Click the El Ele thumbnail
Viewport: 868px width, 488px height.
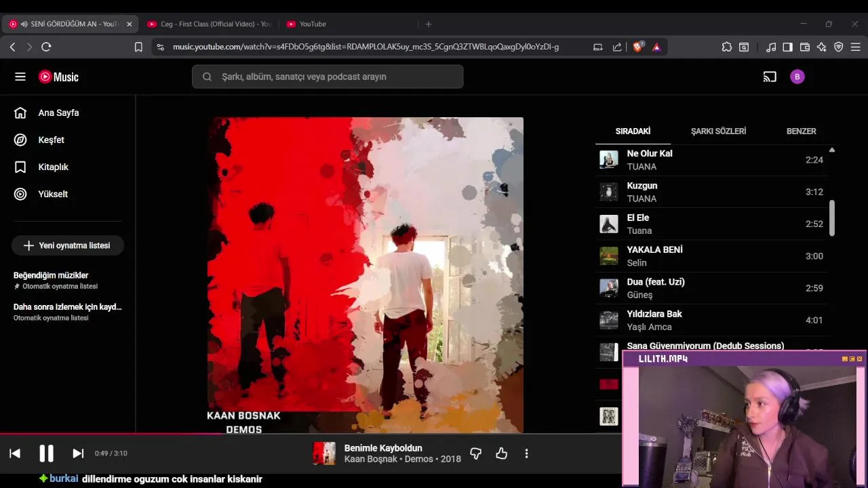point(609,224)
